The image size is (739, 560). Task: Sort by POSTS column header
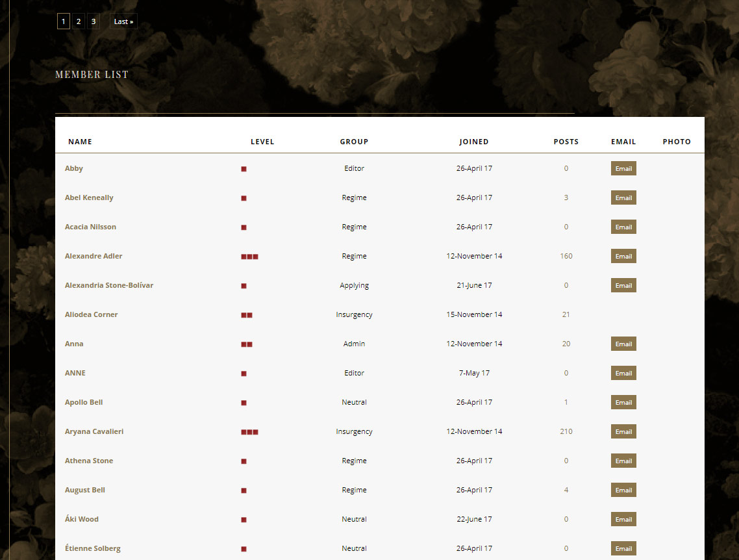click(x=566, y=142)
